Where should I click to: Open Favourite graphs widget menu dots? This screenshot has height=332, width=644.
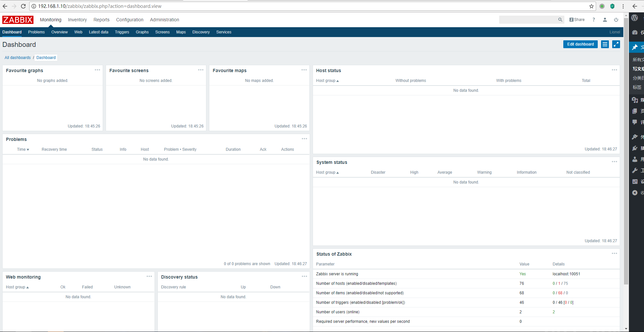[x=97, y=70]
